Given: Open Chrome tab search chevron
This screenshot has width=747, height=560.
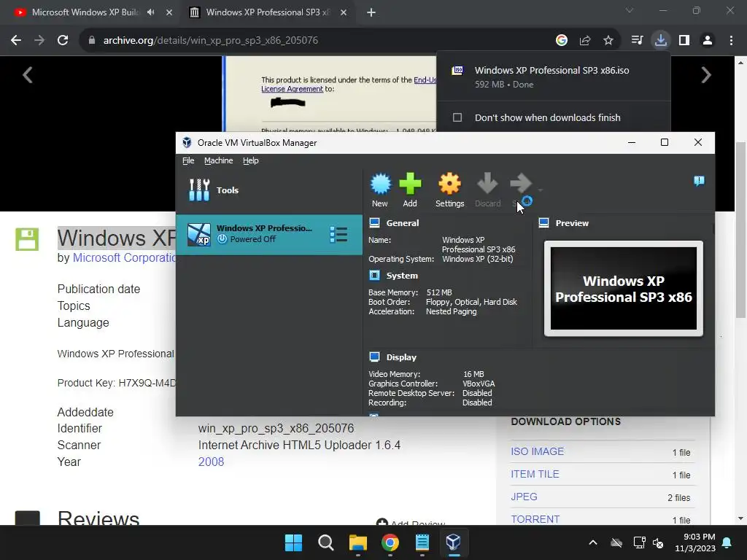Looking at the screenshot, I should (630, 10).
